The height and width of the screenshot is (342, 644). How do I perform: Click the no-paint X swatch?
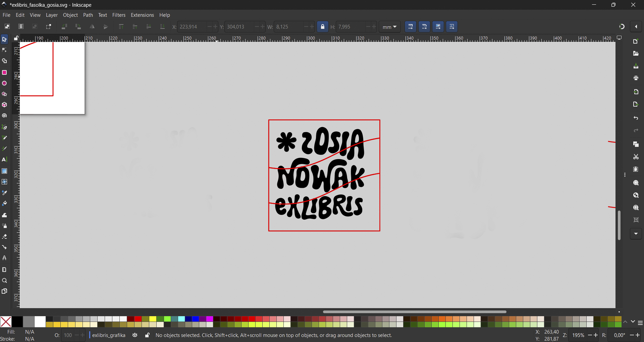6,322
